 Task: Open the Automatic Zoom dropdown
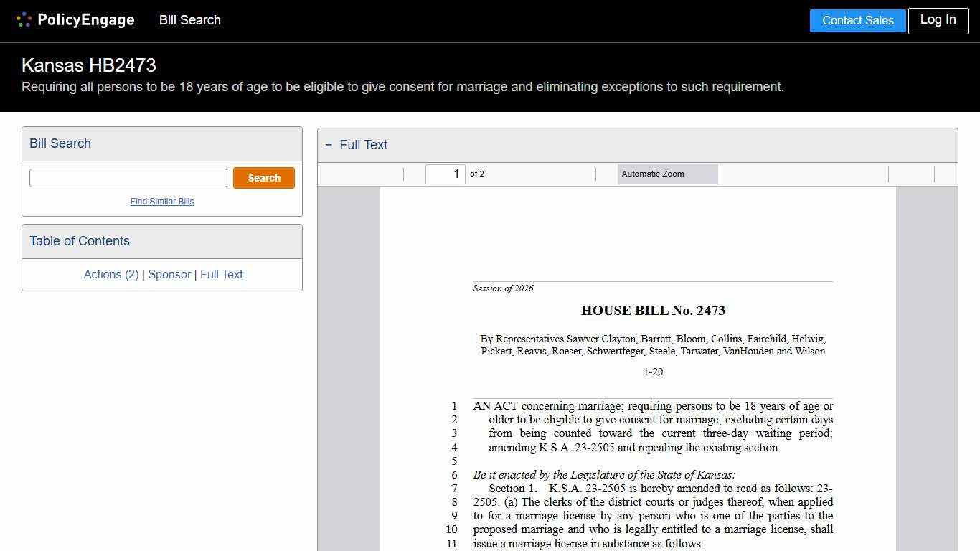667,174
